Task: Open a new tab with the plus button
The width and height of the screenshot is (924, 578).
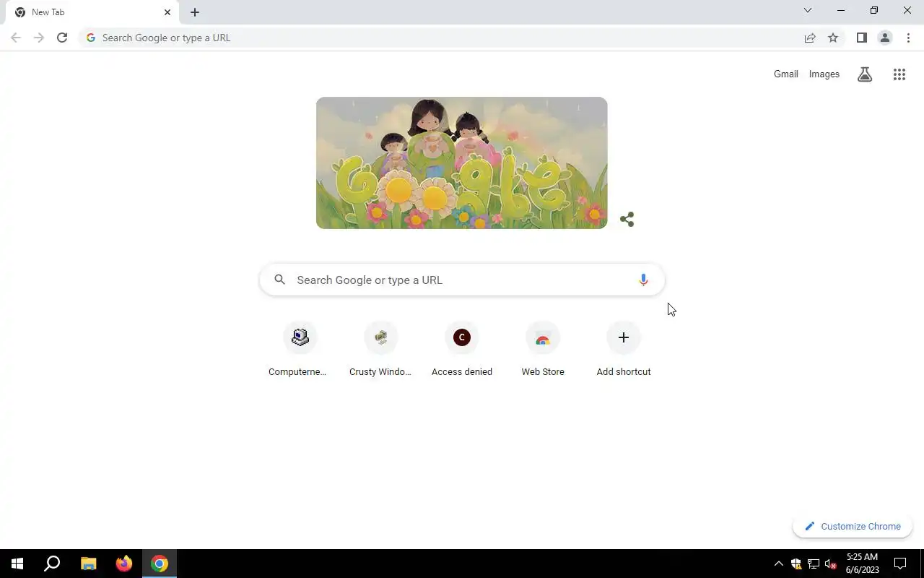Action: pyautogui.click(x=195, y=12)
